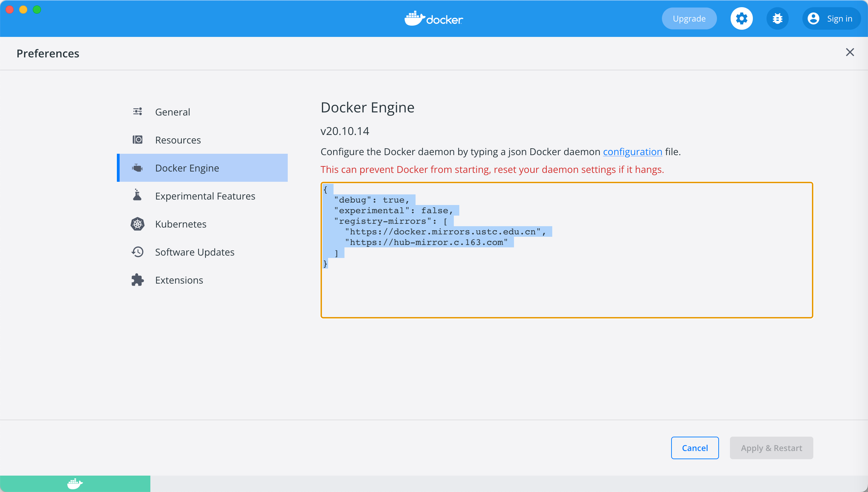Click inside the daemon JSON editor
Screen dimensions: 868x492
pos(567,290)
